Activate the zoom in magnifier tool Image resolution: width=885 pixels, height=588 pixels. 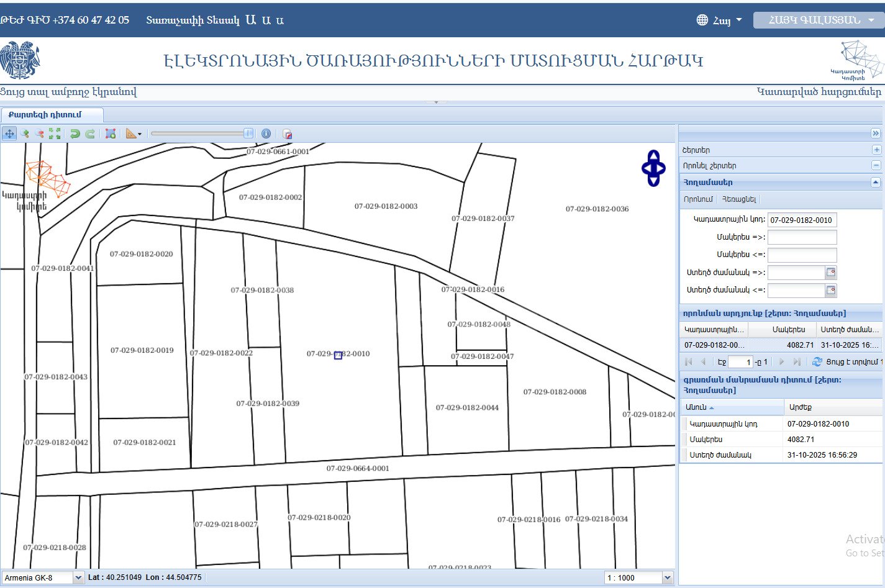tap(25, 133)
